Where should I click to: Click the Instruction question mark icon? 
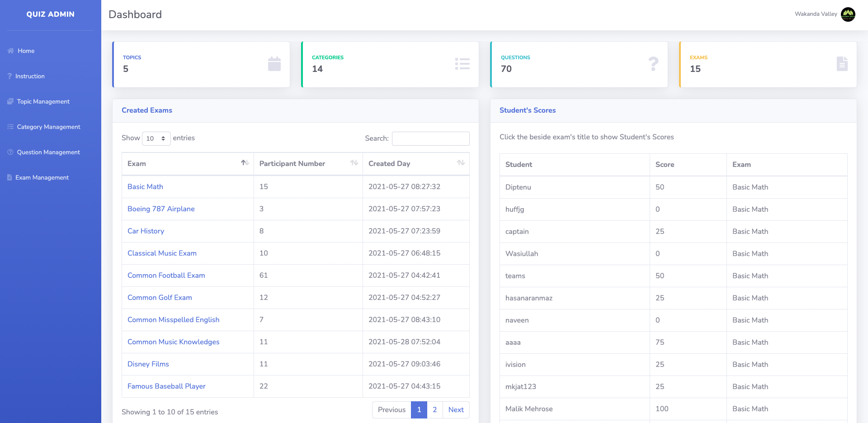coord(9,76)
